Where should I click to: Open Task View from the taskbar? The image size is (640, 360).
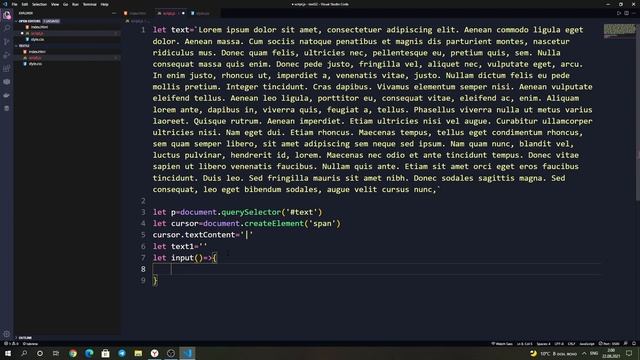tap(56, 353)
